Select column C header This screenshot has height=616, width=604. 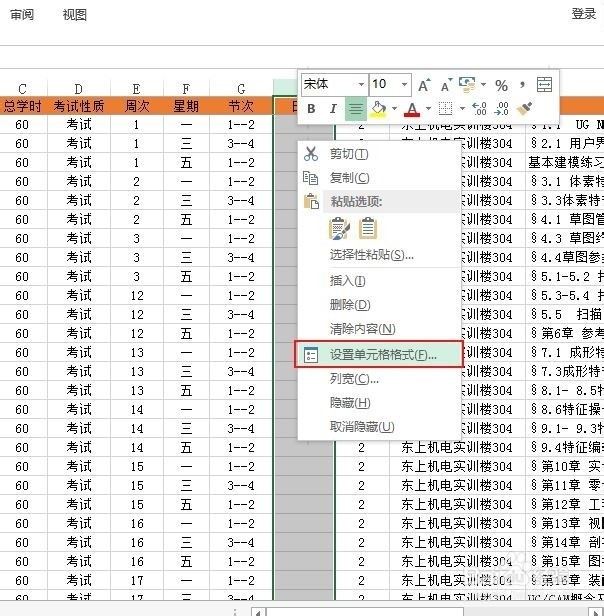23,88
